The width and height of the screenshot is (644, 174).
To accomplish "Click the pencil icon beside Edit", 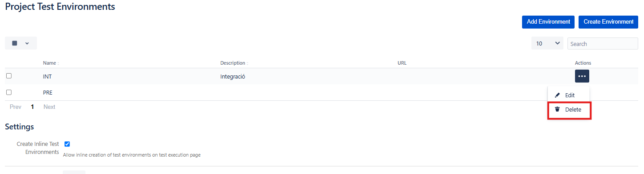I will [557, 95].
